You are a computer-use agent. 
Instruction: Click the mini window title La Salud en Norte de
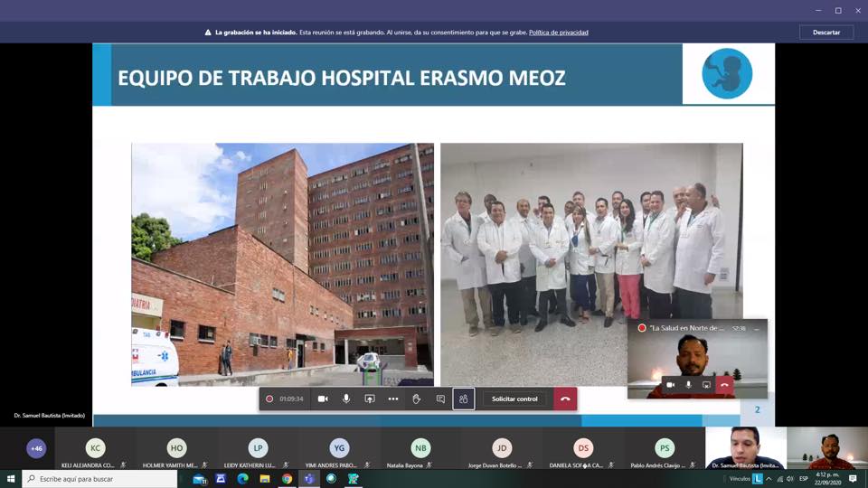click(x=686, y=328)
